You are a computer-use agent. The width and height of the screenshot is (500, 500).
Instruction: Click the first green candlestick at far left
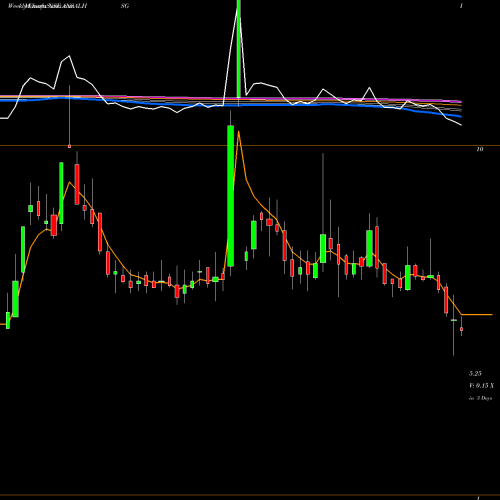point(8,320)
